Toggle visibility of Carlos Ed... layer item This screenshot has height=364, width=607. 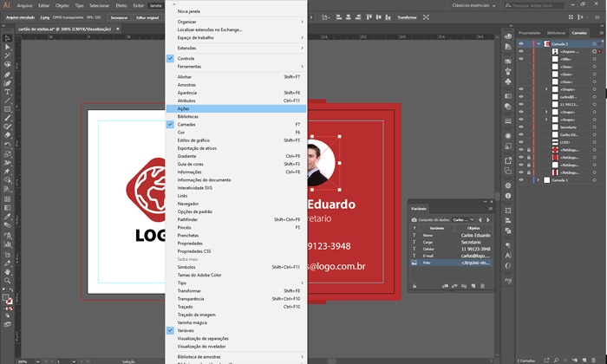tap(521, 134)
